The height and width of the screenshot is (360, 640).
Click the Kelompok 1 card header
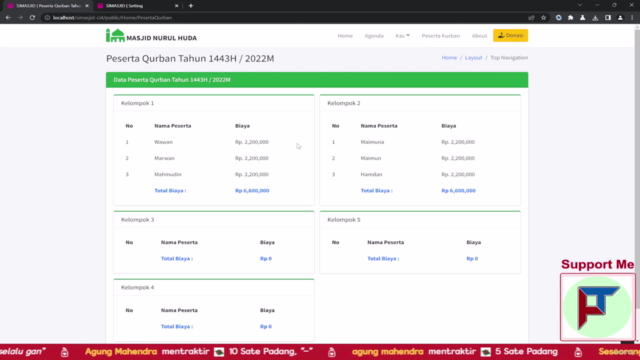pyautogui.click(x=214, y=103)
